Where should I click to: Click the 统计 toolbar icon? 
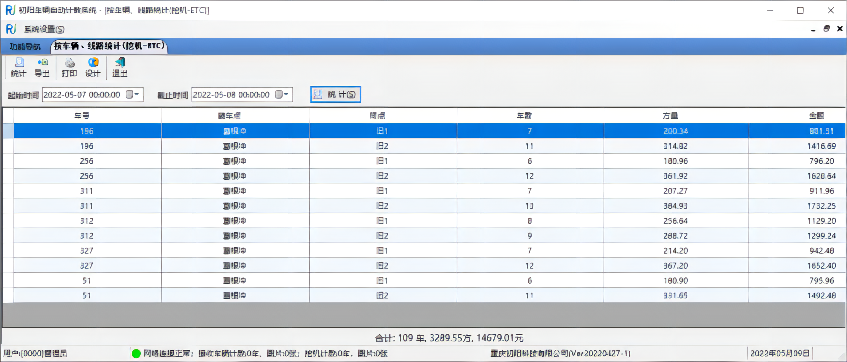[18, 68]
